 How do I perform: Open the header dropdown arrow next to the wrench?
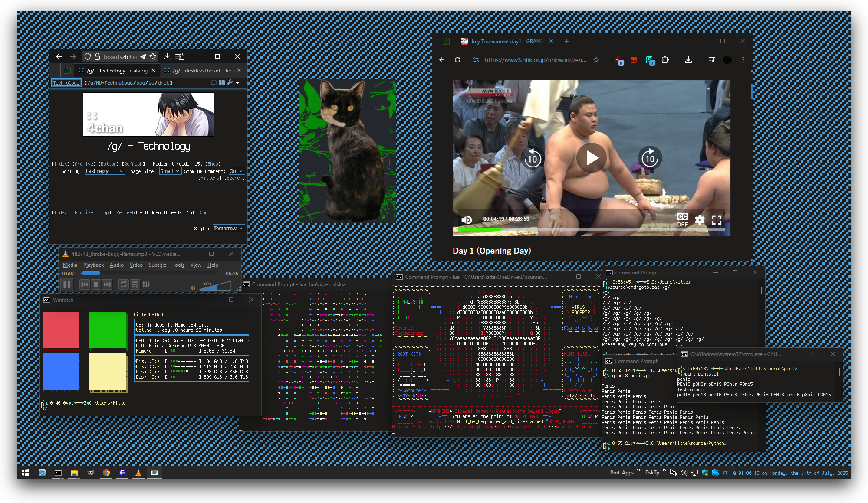coord(237,82)
